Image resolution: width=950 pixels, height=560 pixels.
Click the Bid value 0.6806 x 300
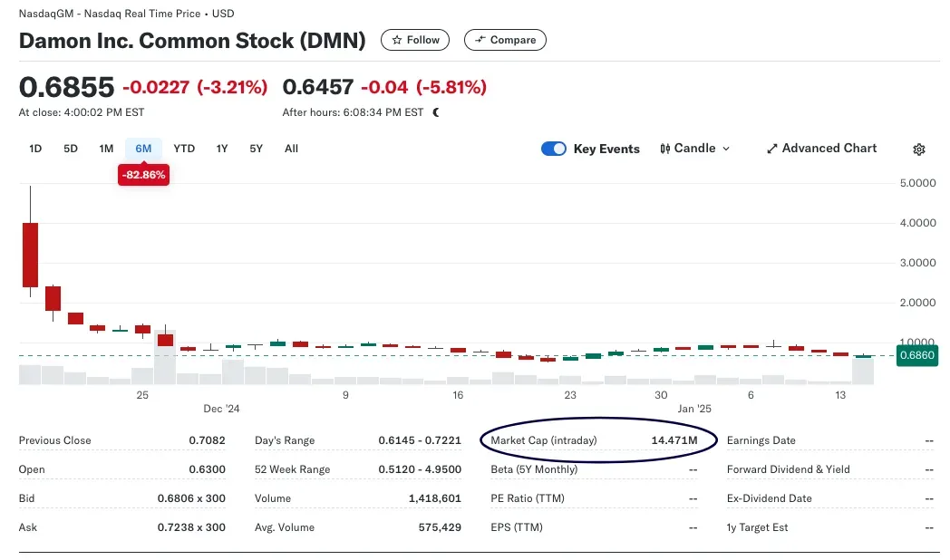[191, 499]
